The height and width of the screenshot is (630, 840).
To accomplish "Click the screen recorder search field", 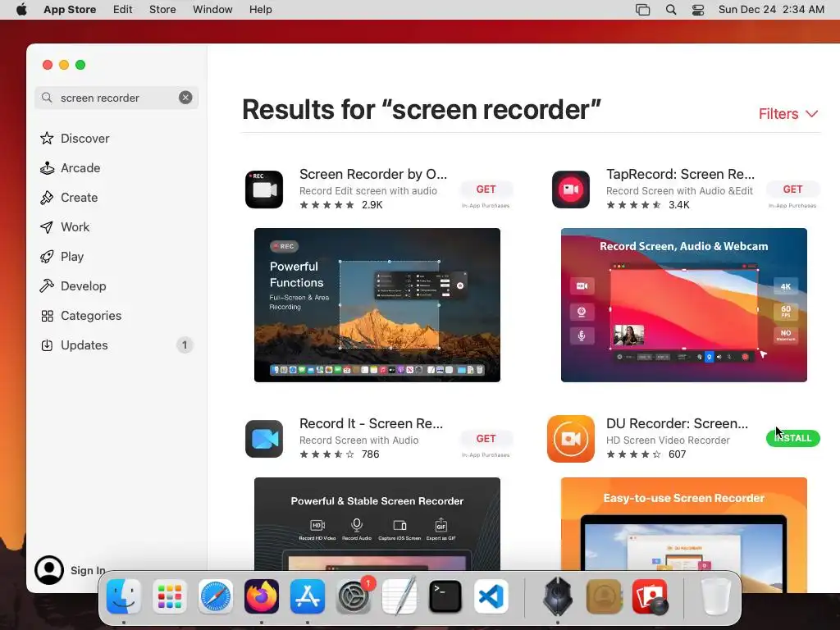I will (x=116, y=98).
